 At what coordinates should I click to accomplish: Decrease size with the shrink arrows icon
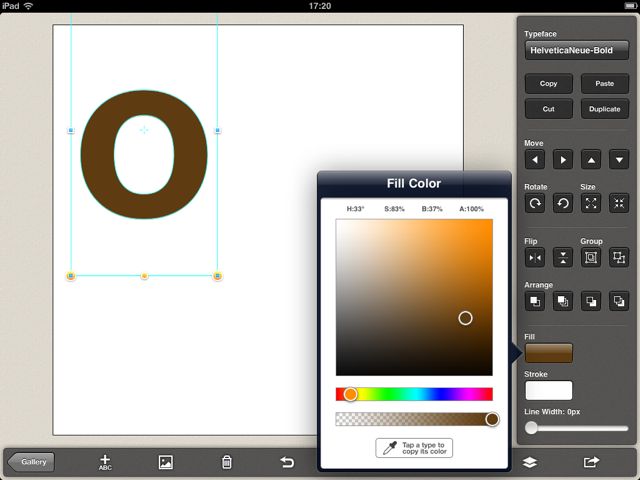point(619,203)
